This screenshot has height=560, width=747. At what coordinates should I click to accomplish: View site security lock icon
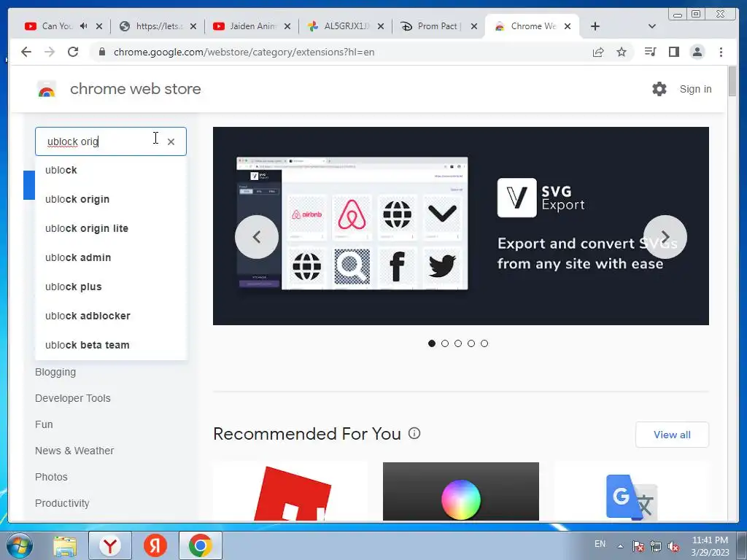click(102, 52)
